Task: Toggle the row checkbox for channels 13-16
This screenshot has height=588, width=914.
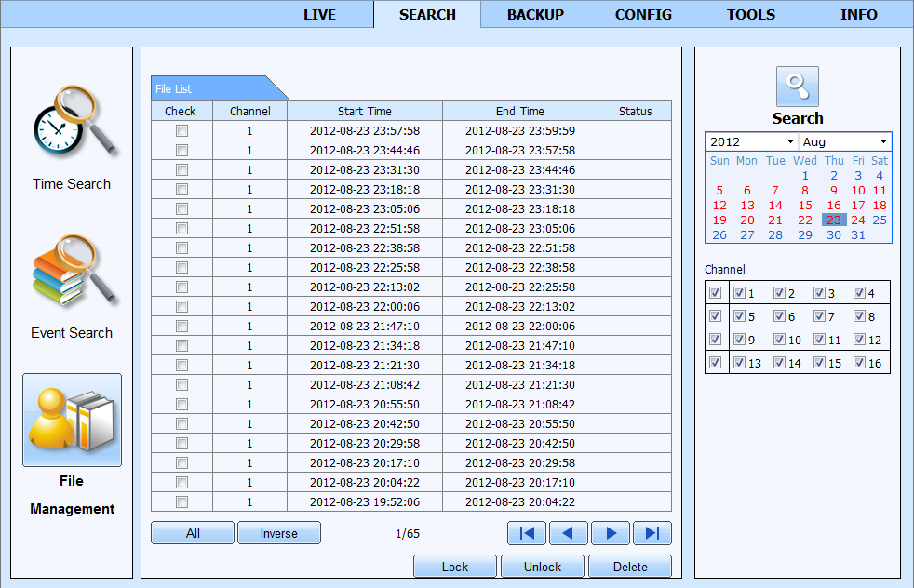Action: pyautogui.click(x=715, y=363)
